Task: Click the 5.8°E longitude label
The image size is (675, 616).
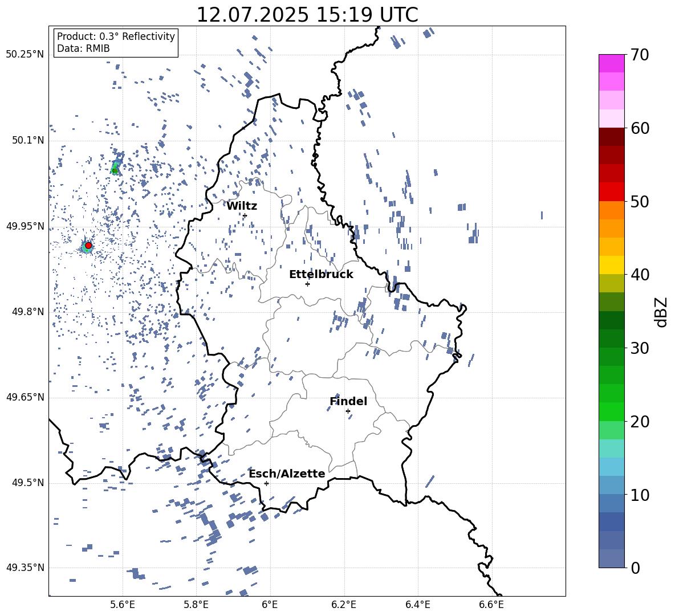Action: tap(196, 605)
